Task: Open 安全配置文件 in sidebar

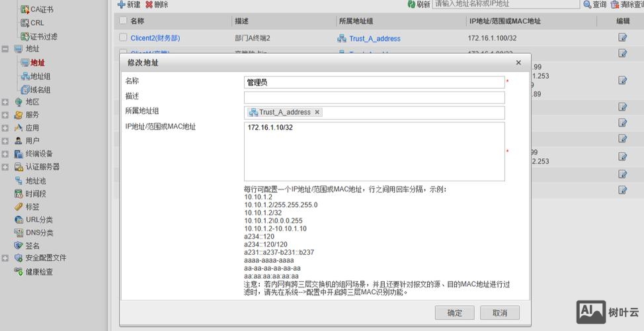Action: (x=45, y=258)
